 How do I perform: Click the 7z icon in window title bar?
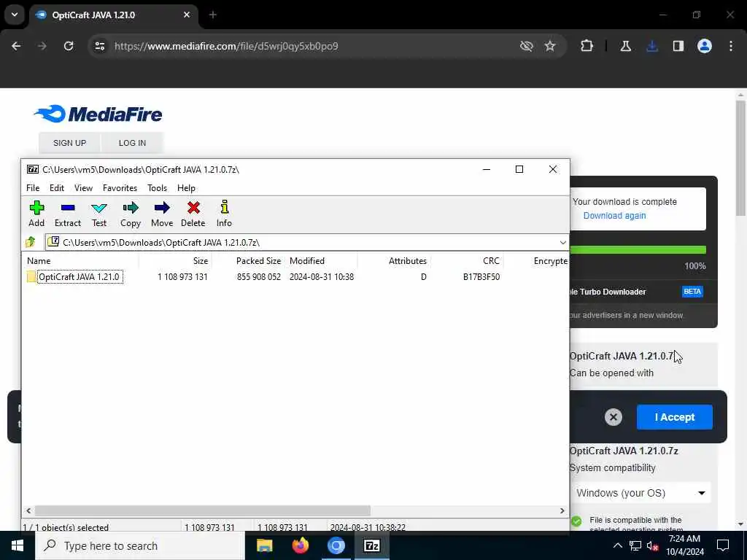point(32,169)
